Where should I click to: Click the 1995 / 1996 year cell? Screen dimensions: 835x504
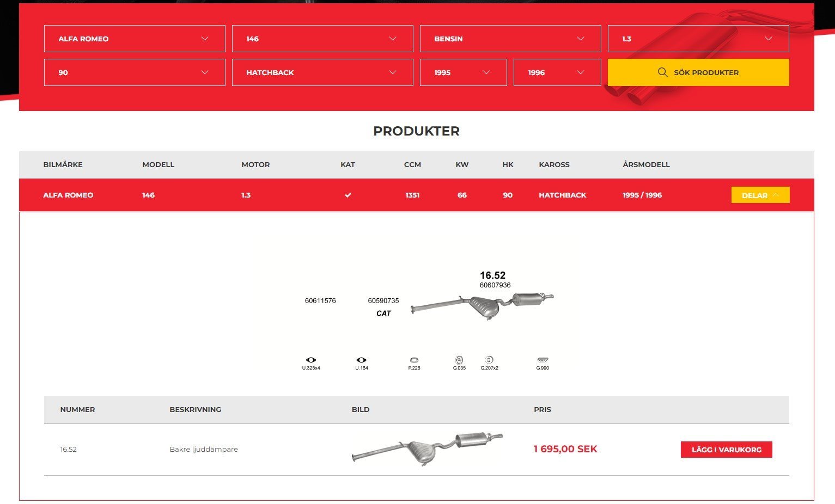(x=642, y=195)
